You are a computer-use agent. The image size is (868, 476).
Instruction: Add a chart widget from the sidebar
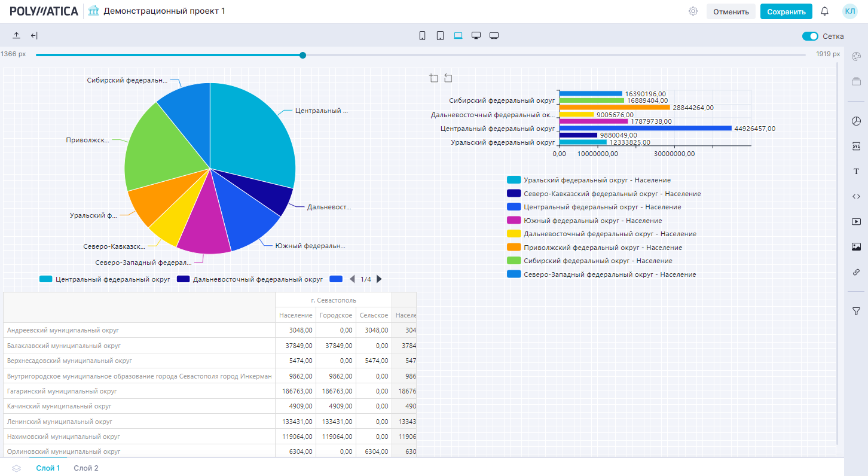click(856, 121)
